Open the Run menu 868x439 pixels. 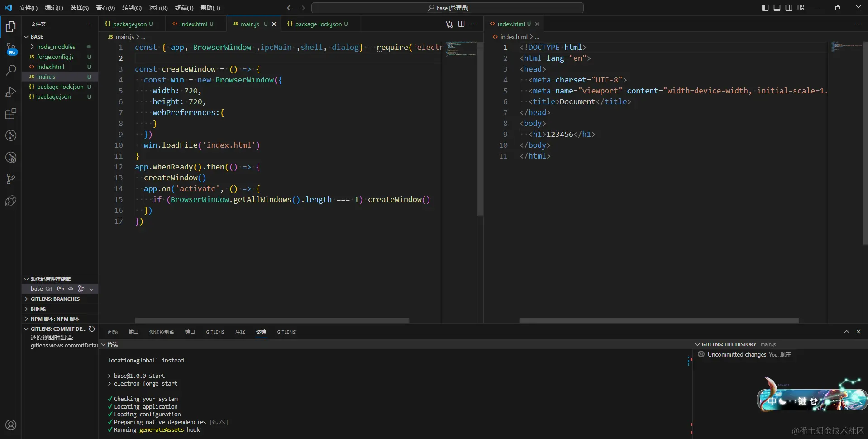(158, 8)
